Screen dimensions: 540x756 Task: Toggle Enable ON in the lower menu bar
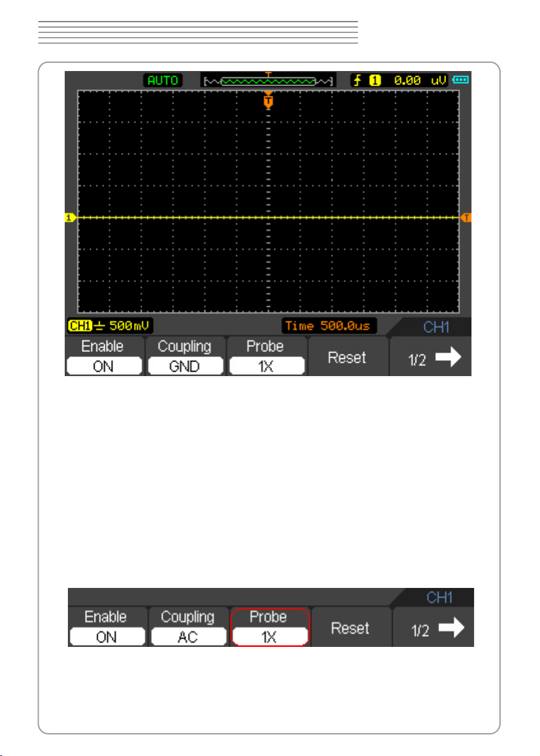coord(107,627)
